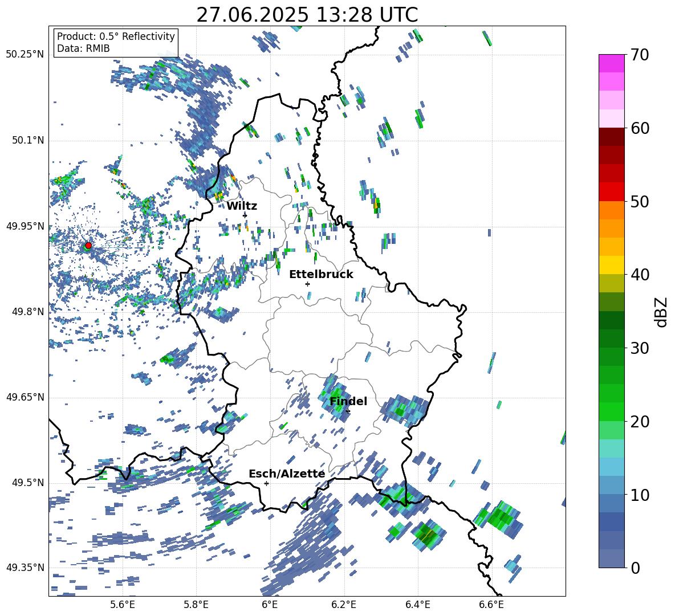Click the Wiltz city label
Image resolution: width=675 pixels, height=616 pixels.
click(242, 206)
